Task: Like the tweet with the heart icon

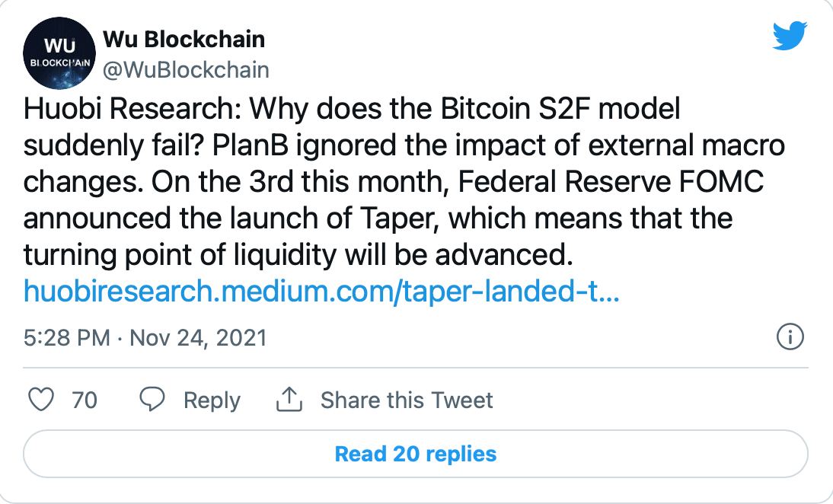Action: pyautogui.click(x=40, y=400)
